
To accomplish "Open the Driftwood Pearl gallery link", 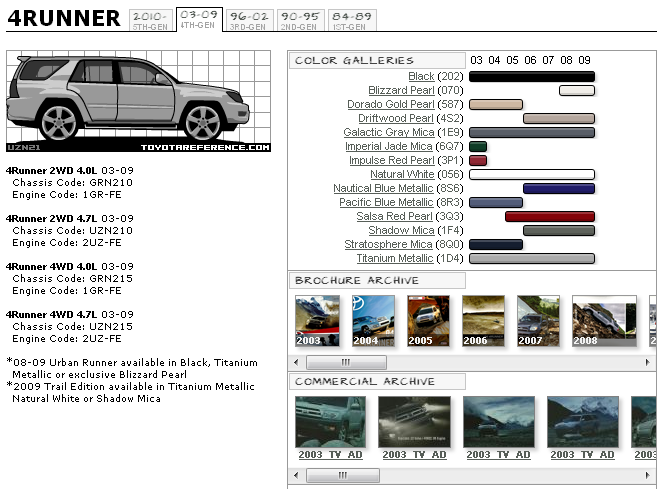I will (395, 118).
